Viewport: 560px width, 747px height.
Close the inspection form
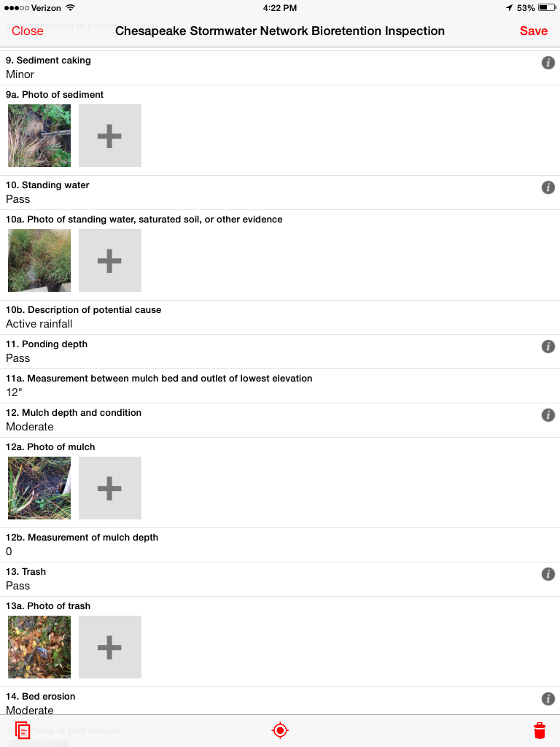pyautogui.click(x=28, y=31)
